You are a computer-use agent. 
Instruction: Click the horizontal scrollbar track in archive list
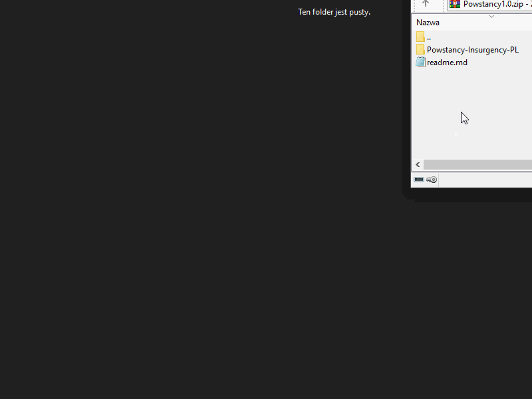tap(479, 164)
